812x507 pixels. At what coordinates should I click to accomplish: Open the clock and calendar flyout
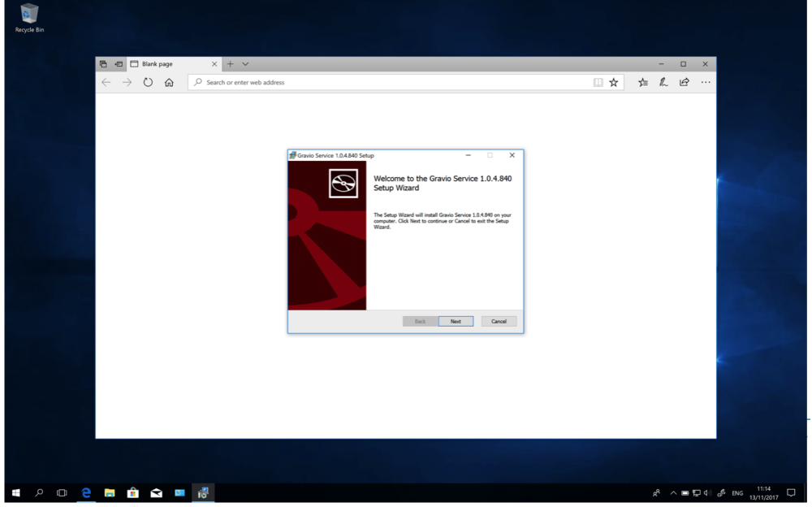tap(764, 493)
